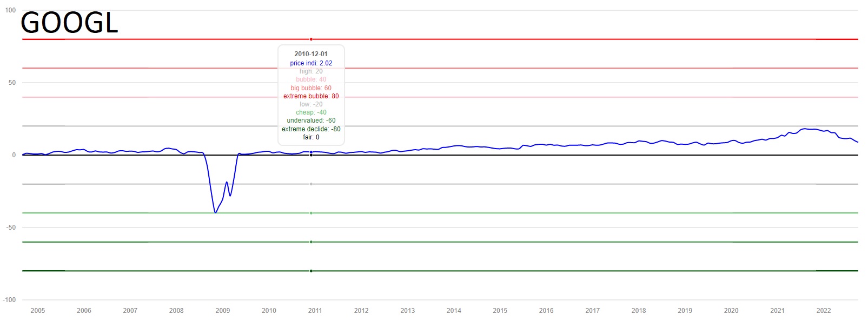Click the 2012 x-axis label
Image resolution: width=868 pixels, height=328 pixels.
pyautogui.click(x=361, y=311)
